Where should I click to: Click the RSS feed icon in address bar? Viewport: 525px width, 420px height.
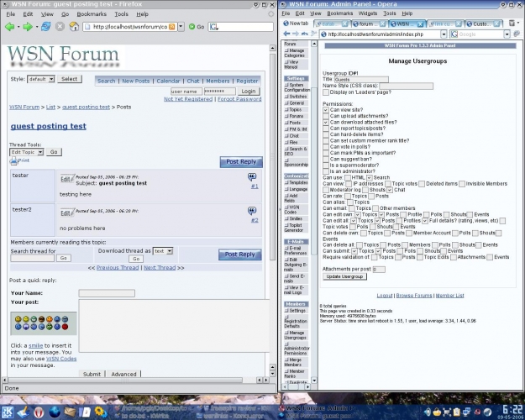coord(172,27)
